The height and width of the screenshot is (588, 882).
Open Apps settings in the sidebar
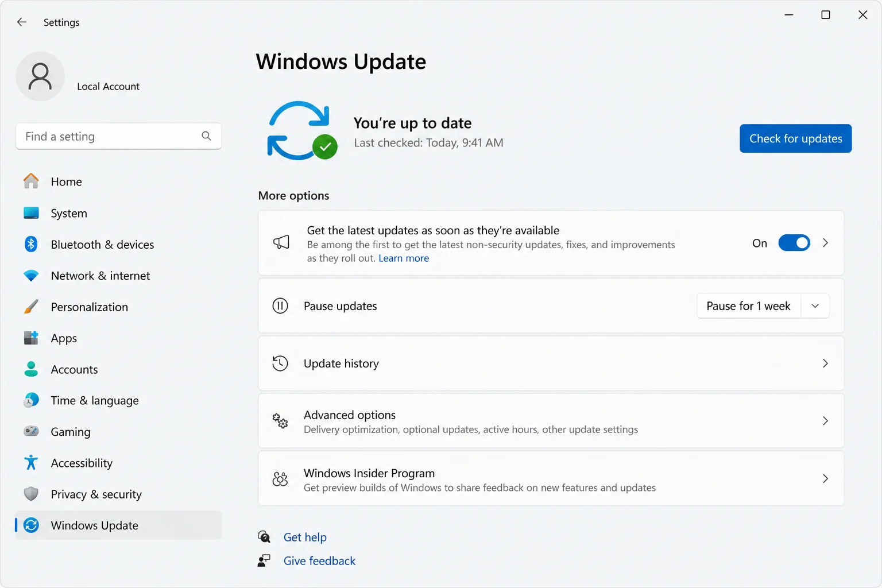pyautogui.click(x=118, y=338)
